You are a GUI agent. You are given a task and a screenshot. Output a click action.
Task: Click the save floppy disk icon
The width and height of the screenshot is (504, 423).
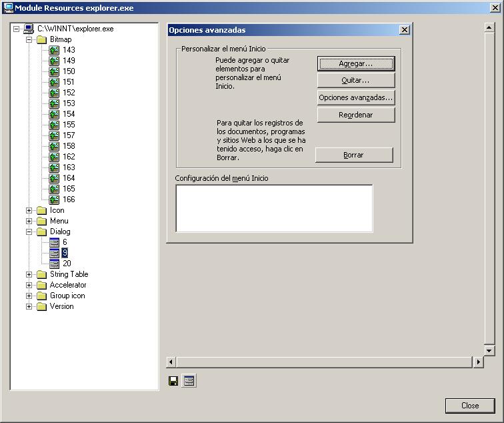pyautogui.click(x=173, y=381)
